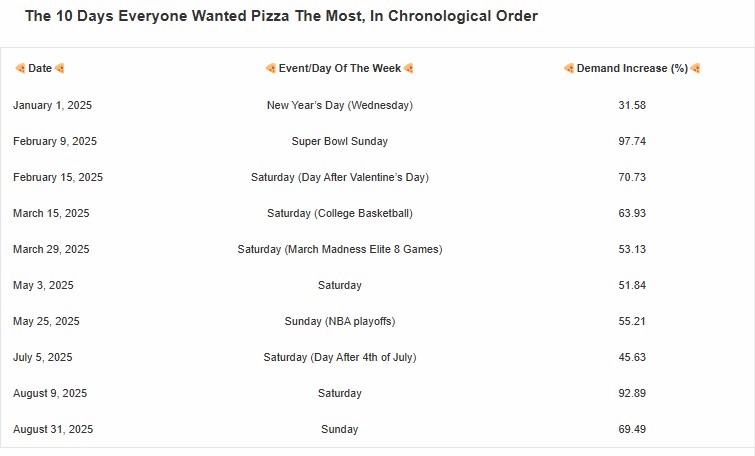The image size is (755, 456).
Task: Click the 97.74 demand increase value
Action: 632,141
